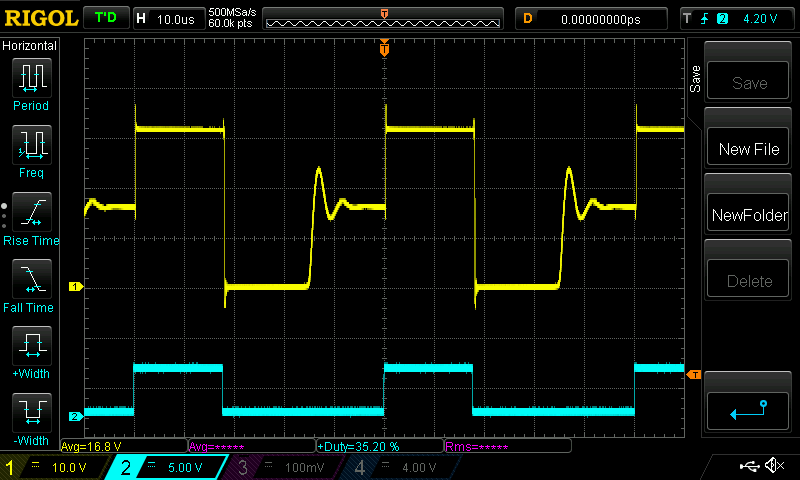The width and height of the screenshot is (800, 480).
Task: Open the D horizontal delay readout
Action: (591, 19)
